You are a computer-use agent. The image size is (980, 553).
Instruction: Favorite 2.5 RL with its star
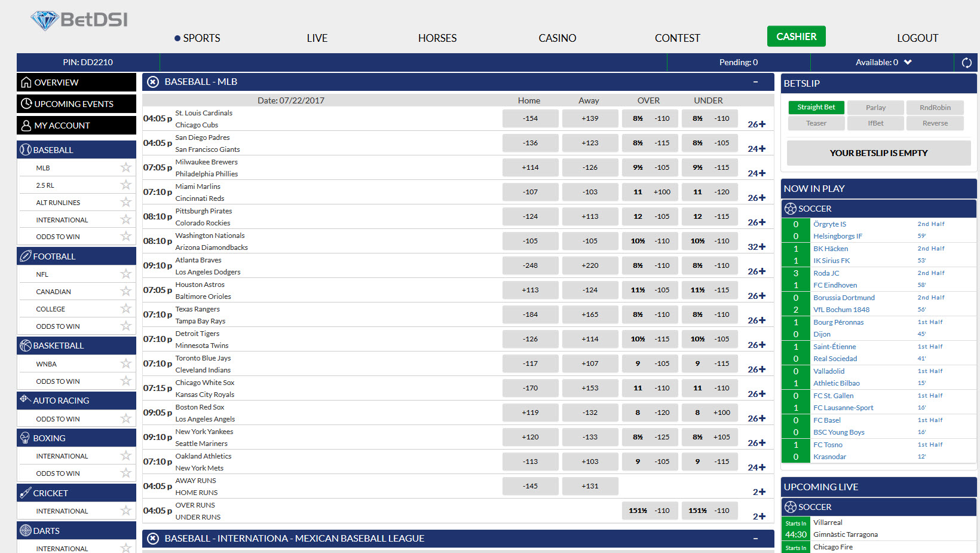tap(125, 185)
